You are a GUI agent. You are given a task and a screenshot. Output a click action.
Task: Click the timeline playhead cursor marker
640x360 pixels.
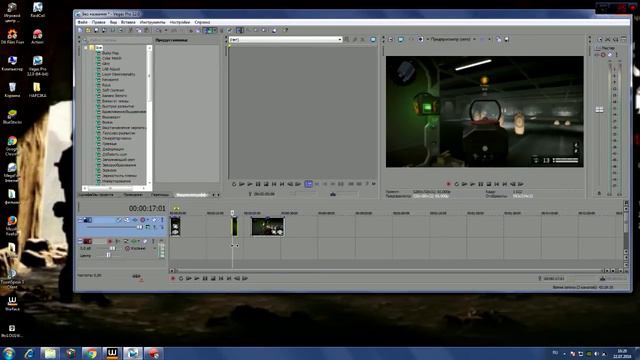tap(233, 212)
